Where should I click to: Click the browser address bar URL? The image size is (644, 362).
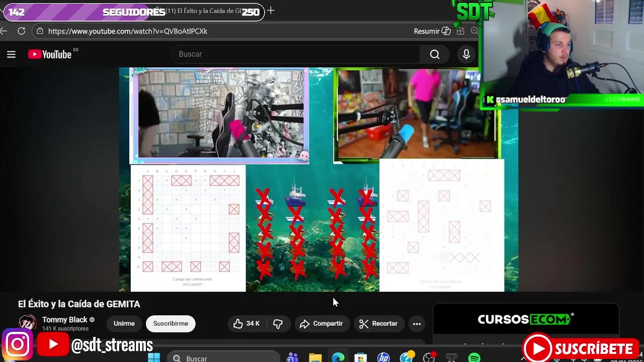coord(128,31)
